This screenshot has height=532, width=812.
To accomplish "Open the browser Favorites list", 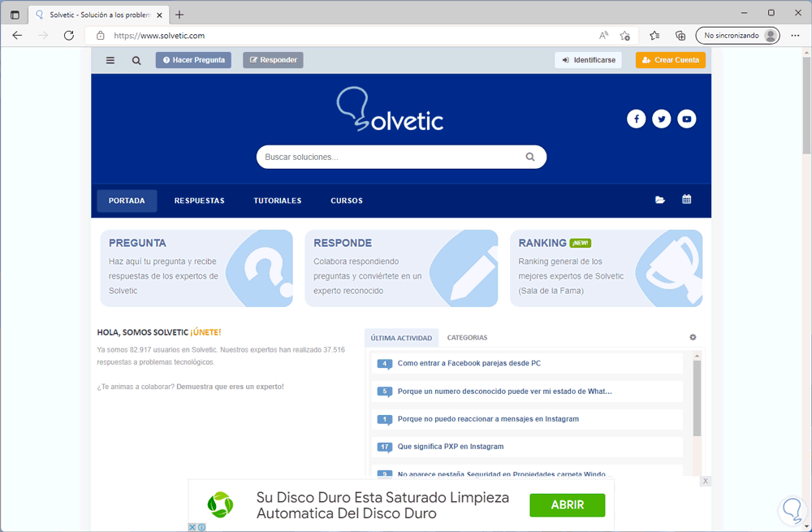I will click(654, 35).
